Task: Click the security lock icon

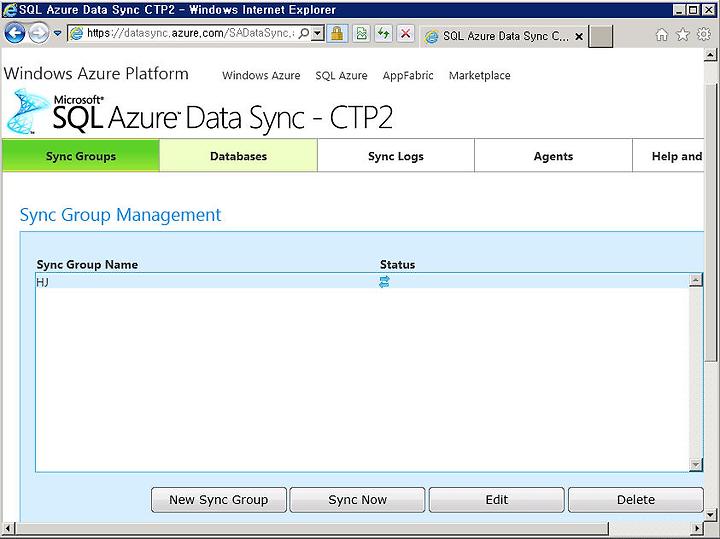Action: [x=337, y=34]
